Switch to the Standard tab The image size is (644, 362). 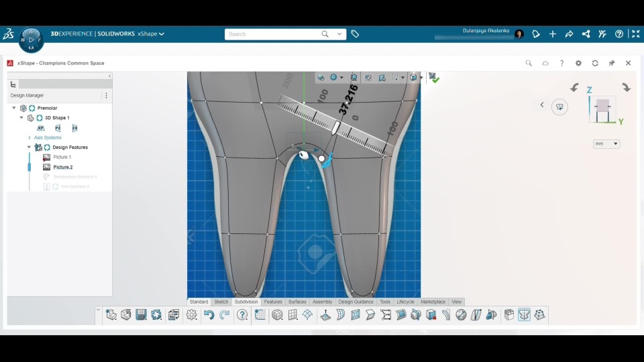pyautogui.click(x=199, y=302)
